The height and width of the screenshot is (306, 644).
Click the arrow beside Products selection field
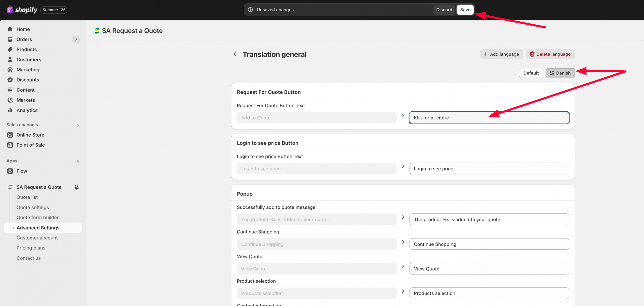403,291
